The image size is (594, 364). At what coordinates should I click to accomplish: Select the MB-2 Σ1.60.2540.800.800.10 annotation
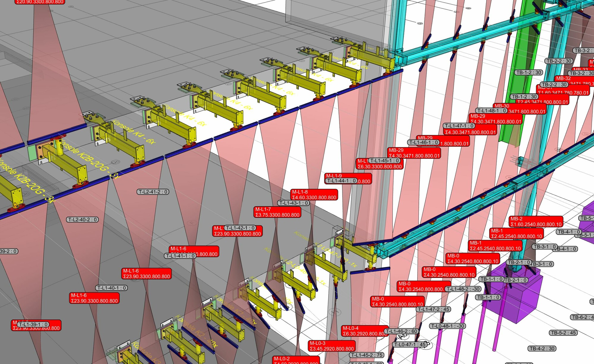[536, 221]
